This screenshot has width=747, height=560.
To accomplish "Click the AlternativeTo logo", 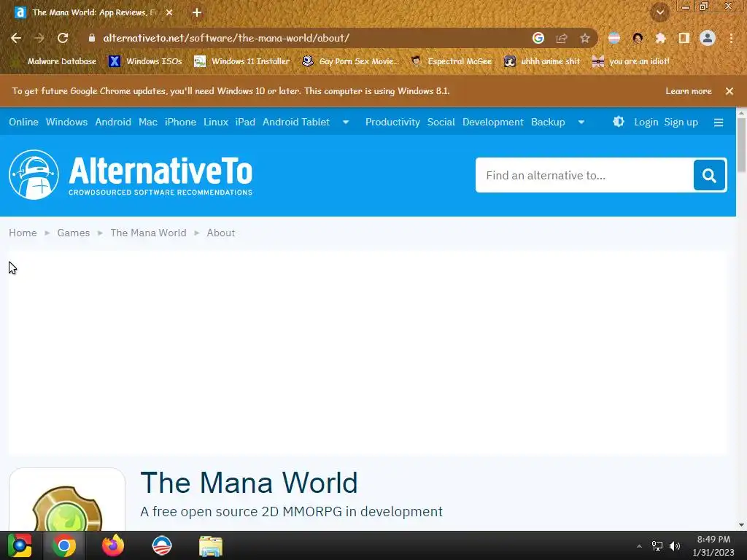I will click(x=131, y=175).
